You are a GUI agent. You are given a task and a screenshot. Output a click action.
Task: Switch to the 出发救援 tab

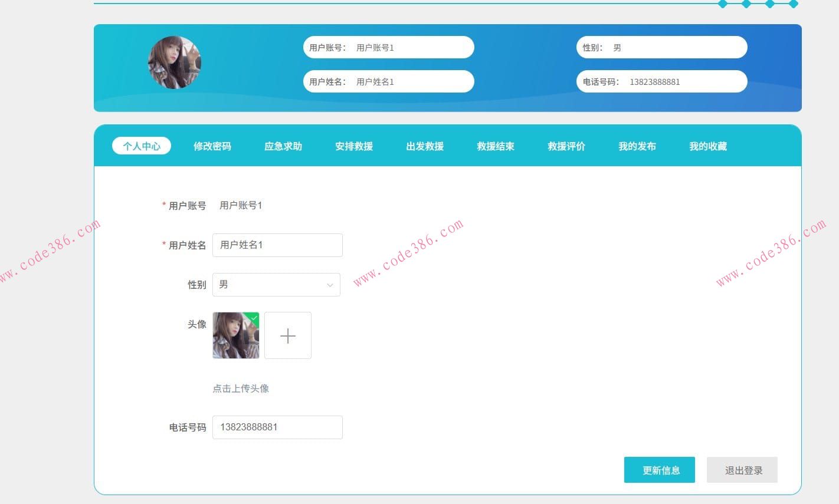pyautogui.click(x=425, y=146)
